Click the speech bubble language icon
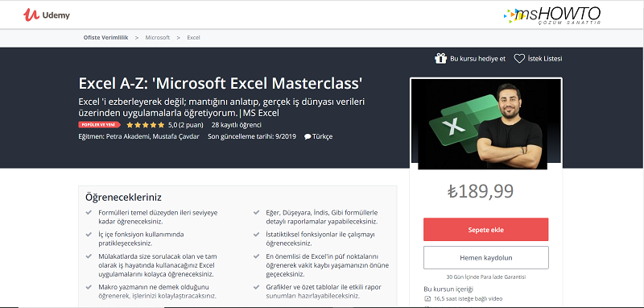 [x=308, y=137]
